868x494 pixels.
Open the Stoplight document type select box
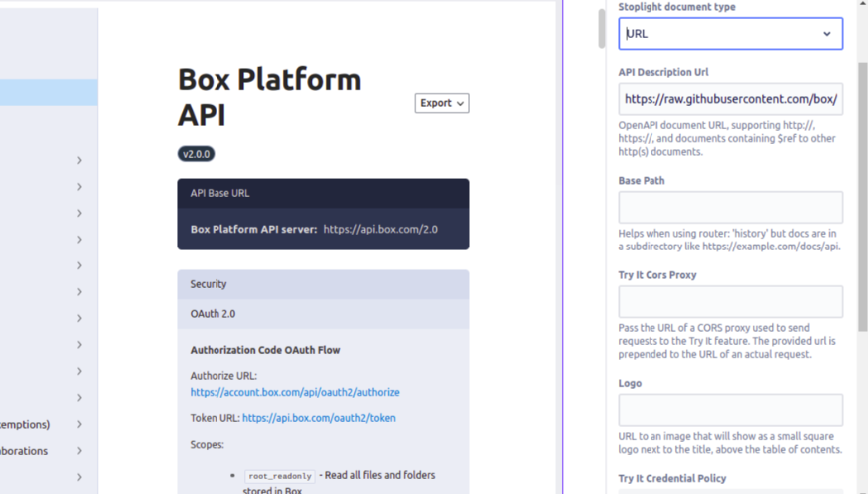coord(729,34)
